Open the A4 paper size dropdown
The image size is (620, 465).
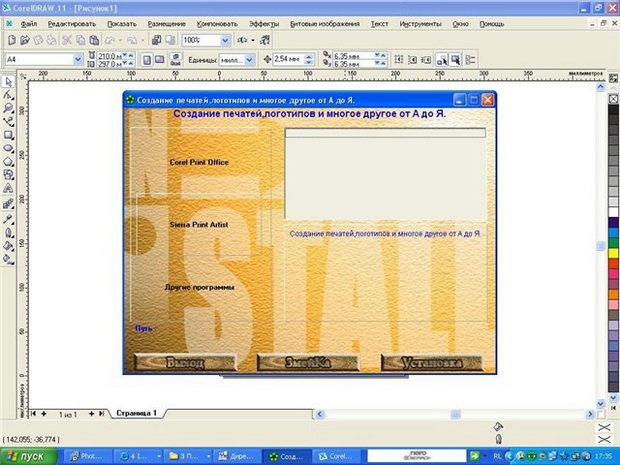pos(78,60)
